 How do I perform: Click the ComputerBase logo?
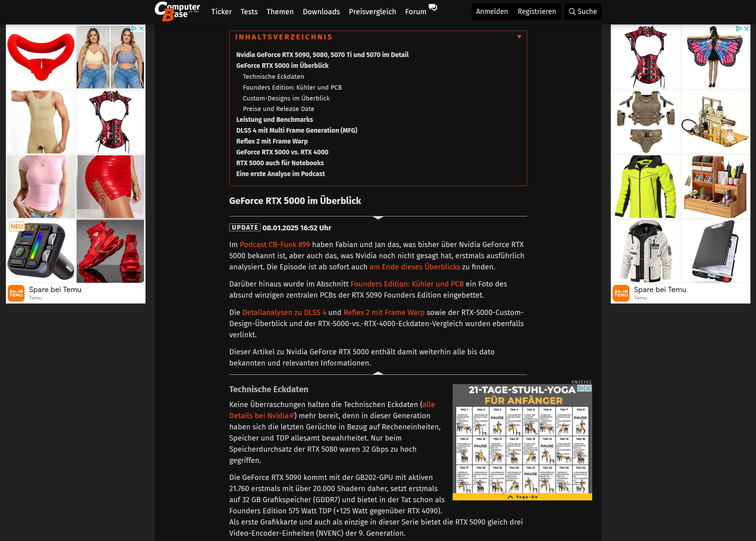(177, 11)
